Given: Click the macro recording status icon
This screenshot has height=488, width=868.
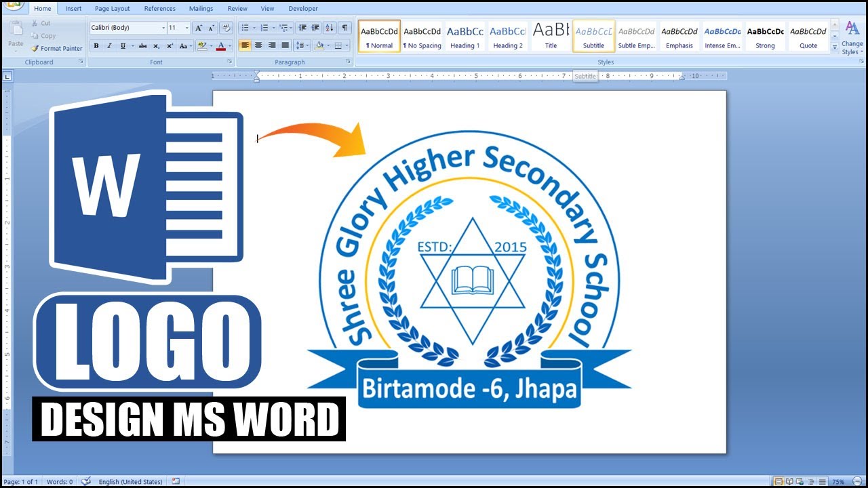Looking at the screenshot, I should click(176, 481).
